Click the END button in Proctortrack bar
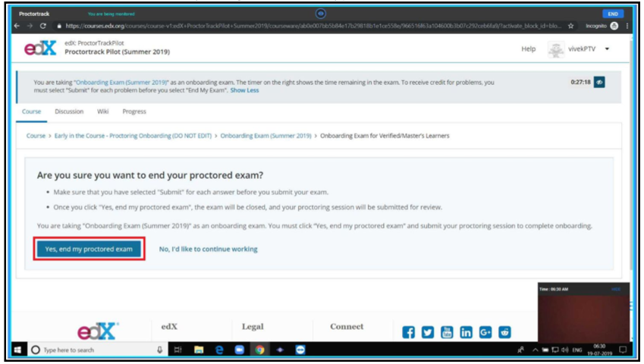Viewport: 644px width, 364px height. [612, 14]
